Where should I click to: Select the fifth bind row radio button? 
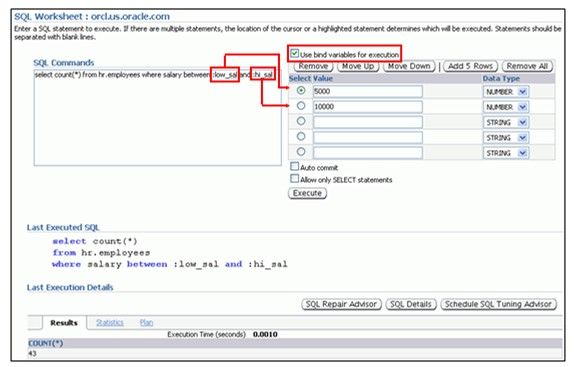click(301, 152)
